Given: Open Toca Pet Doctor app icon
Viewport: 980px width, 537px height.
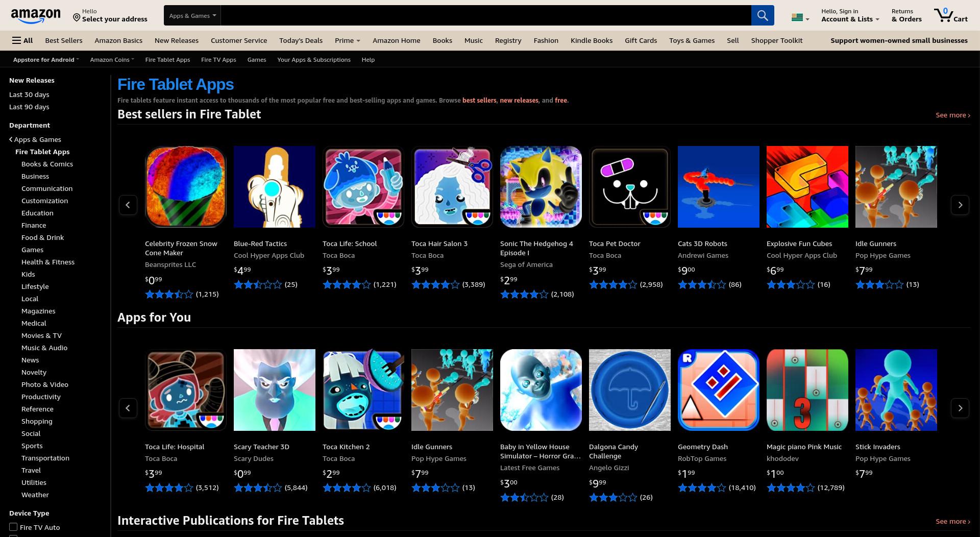Looking at the screenshot, I should click(630, 187).
